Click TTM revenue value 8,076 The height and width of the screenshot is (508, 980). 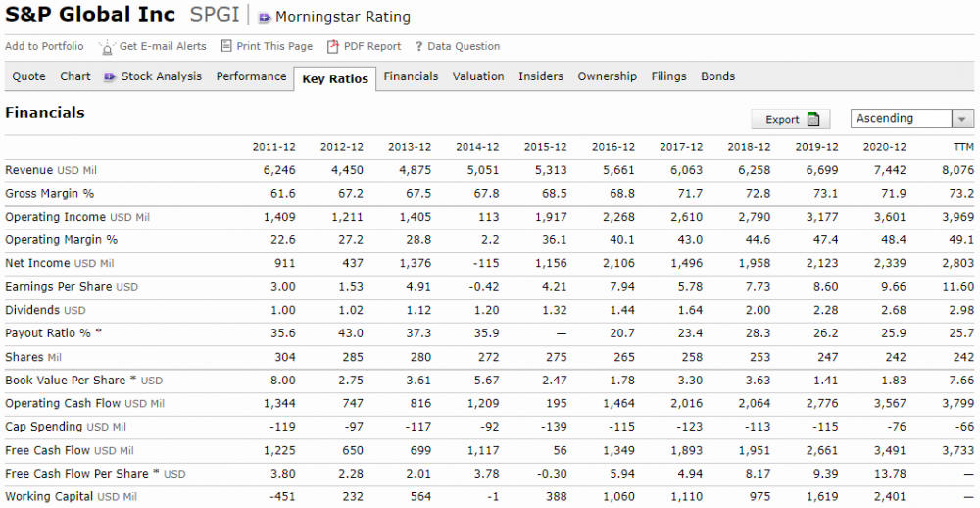[x=958, y=171]
